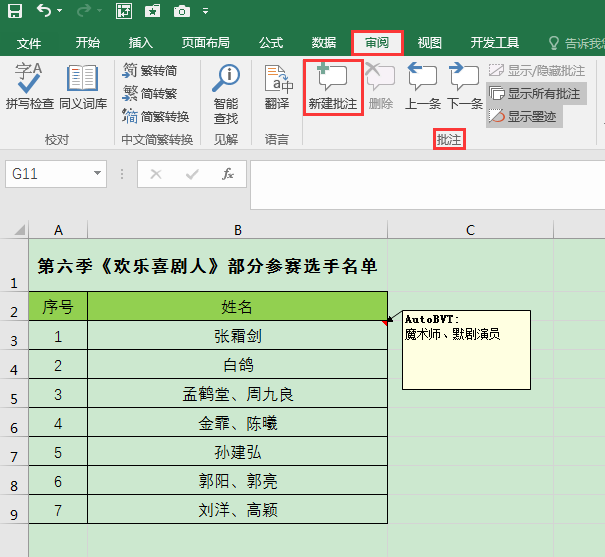
Task: Expand the Name Box dropdown arrow
Action: (x=98, y=174)
